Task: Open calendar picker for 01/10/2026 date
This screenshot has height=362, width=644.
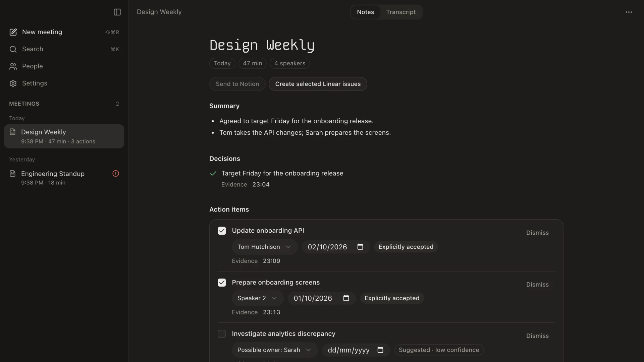Action: (346, 298)
